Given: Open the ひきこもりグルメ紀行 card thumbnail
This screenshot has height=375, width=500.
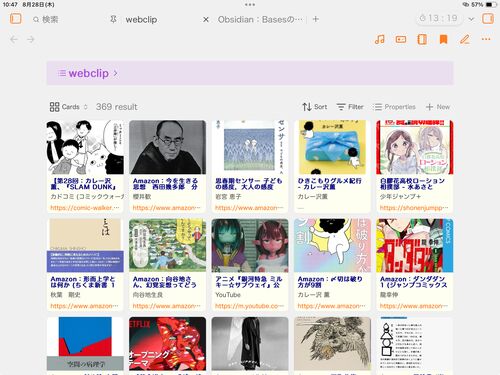Looking at the screenshot, I should [332, 147].
